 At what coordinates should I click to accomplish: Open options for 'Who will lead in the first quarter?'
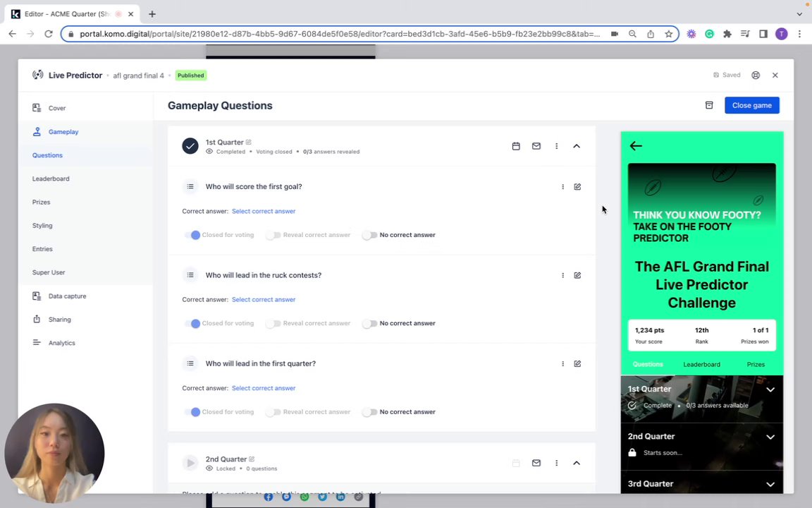coord(562,364)
